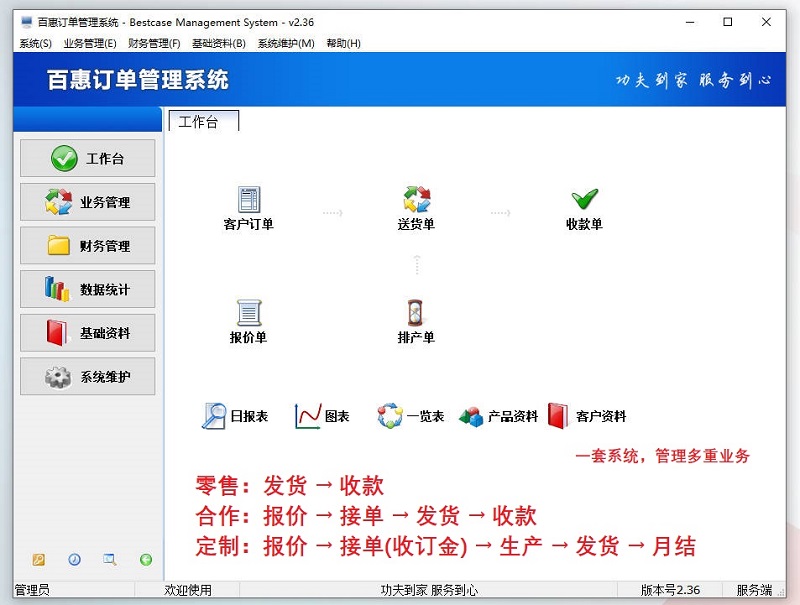Click 版本号2.36 in the status bar
Image resolution: width=800 pixels, height=605 pixels.
[670, 590]
